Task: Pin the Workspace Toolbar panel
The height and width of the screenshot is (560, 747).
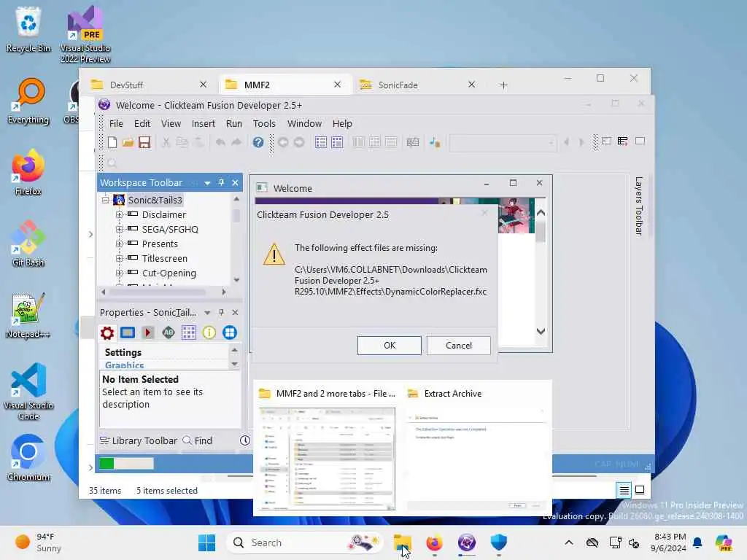Action: [221, 182]
